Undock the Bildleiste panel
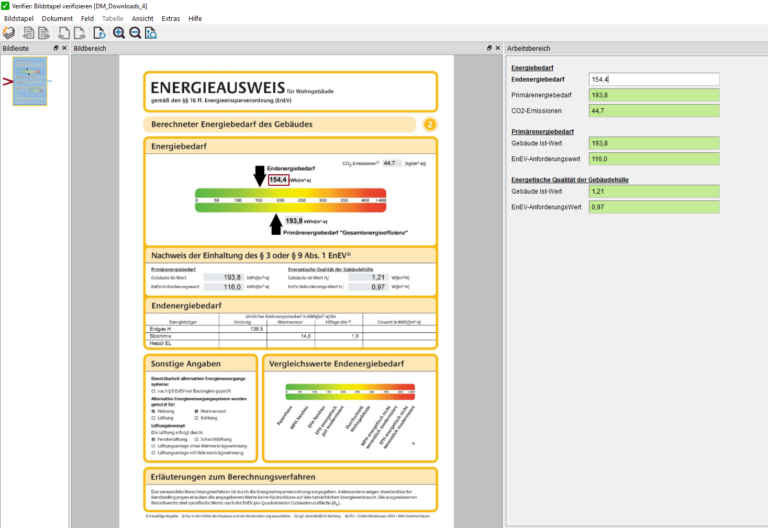 [56, 48]
